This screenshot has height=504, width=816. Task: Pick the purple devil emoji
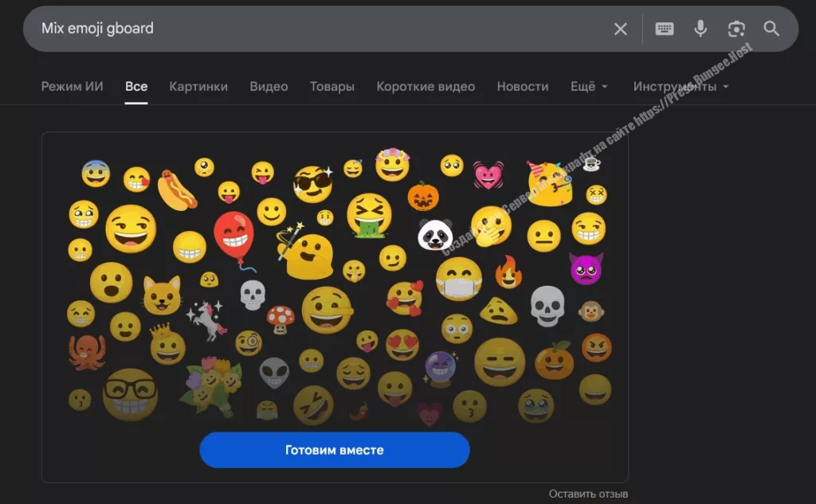coord(586,269)
